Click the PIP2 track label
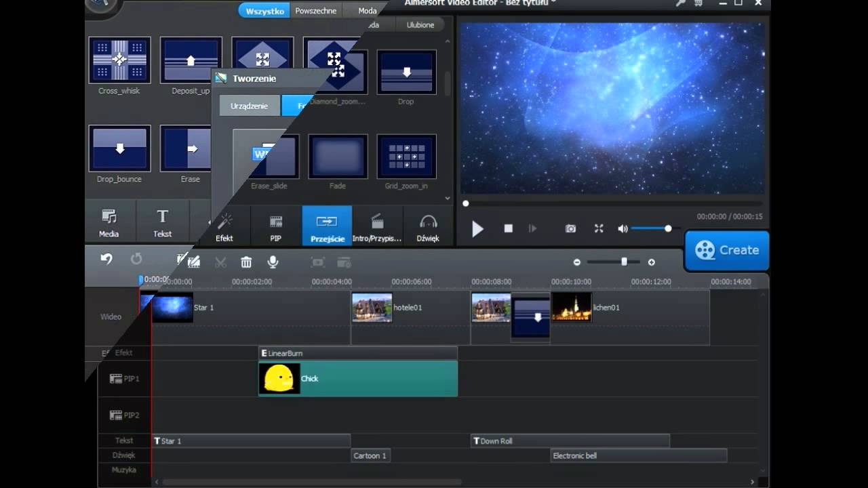 point(125,415)
